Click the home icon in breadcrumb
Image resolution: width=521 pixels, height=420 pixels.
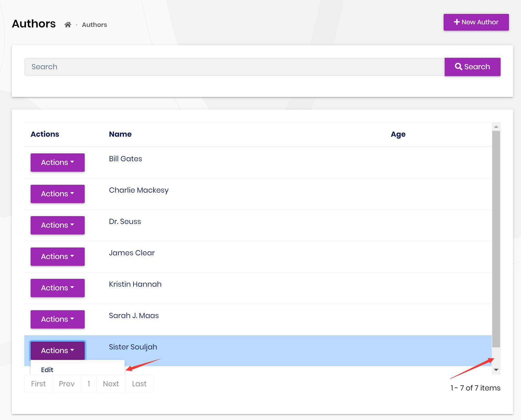(68, 25)
